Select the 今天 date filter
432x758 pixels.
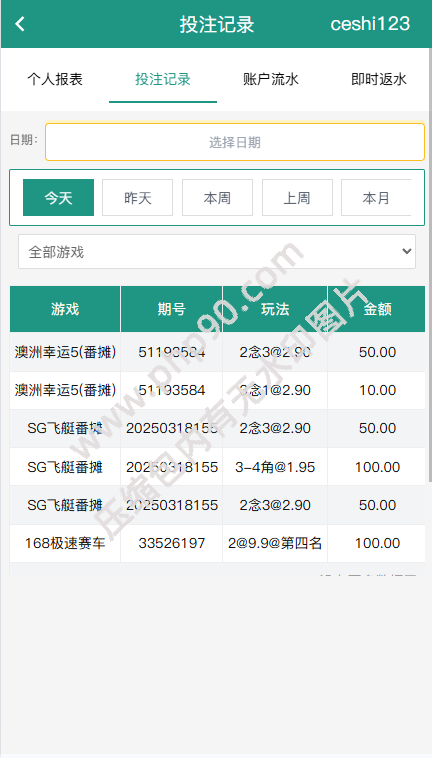[x=58, y=198]
